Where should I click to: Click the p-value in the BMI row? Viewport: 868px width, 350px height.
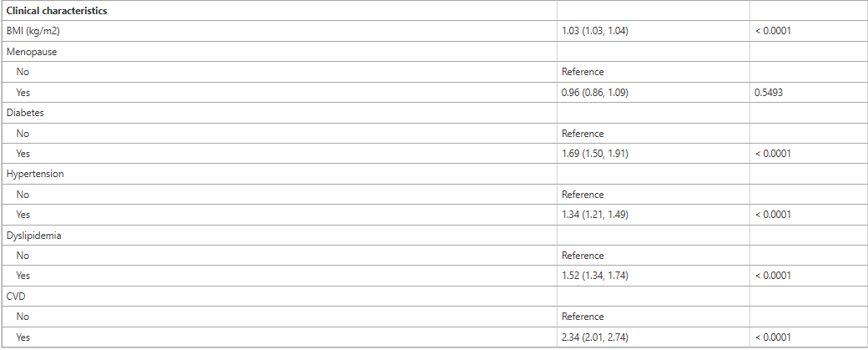tap(773, 32)
